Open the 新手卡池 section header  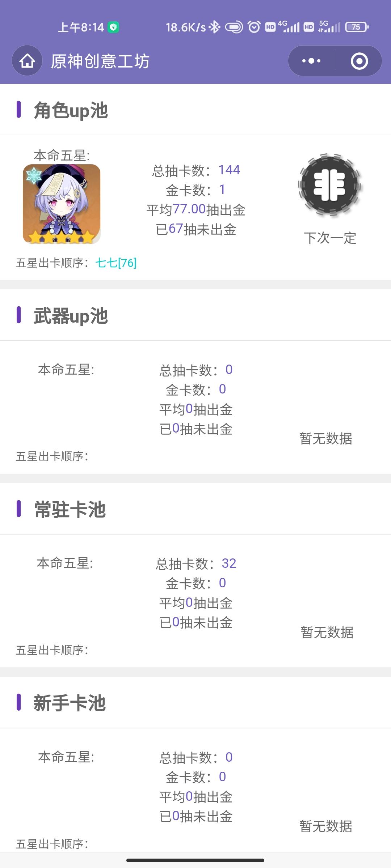70,703
